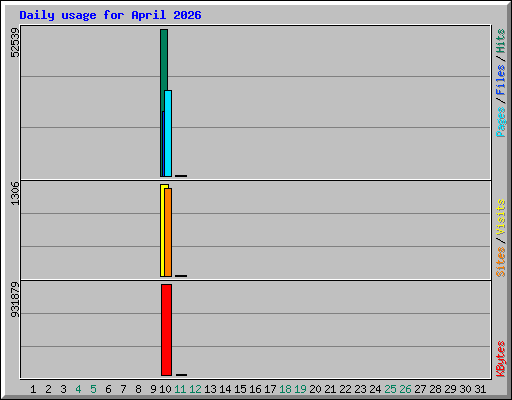Click day 28 on the x-axis
The width and height of the screenshot is (512, 400).
435,389
